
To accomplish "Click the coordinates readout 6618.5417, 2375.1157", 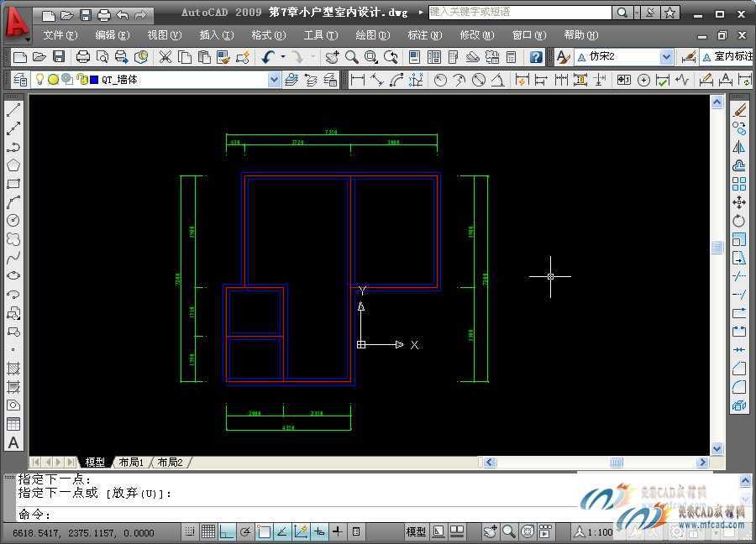I will (83, 533).
